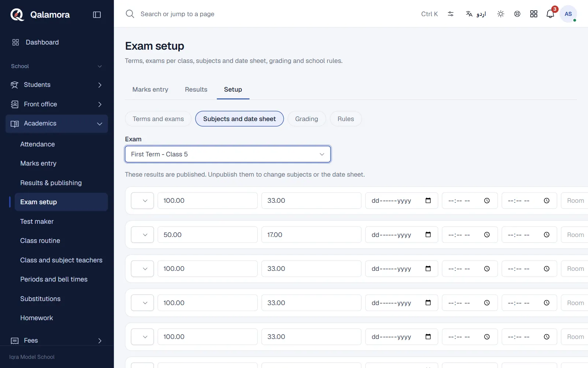The height and width of the screenshot is (368, 588).
Task: Open clock picker for first start time
Action: (x=487, y=201)
